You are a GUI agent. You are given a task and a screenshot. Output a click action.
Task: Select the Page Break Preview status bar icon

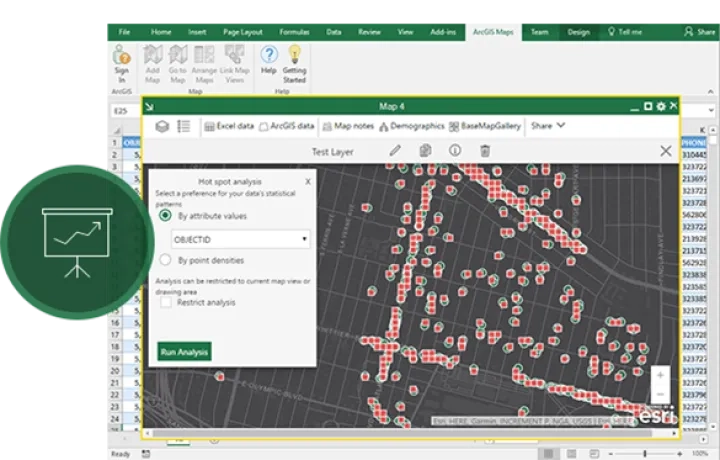click(594, 454)
